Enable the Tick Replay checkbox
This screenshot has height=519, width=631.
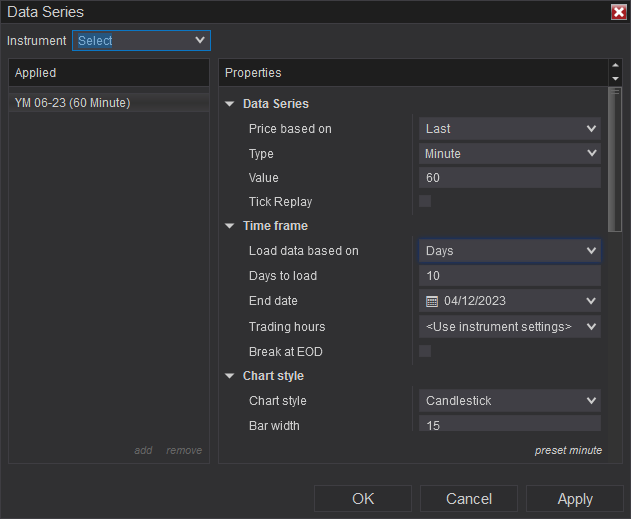(x=425, y=201)
